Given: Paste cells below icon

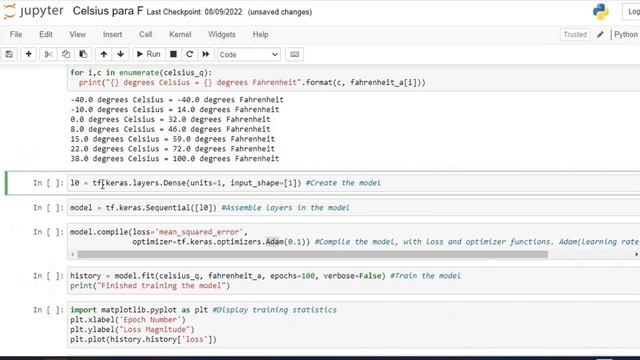Looking at the screenshot, I should (x=83, y=54).
